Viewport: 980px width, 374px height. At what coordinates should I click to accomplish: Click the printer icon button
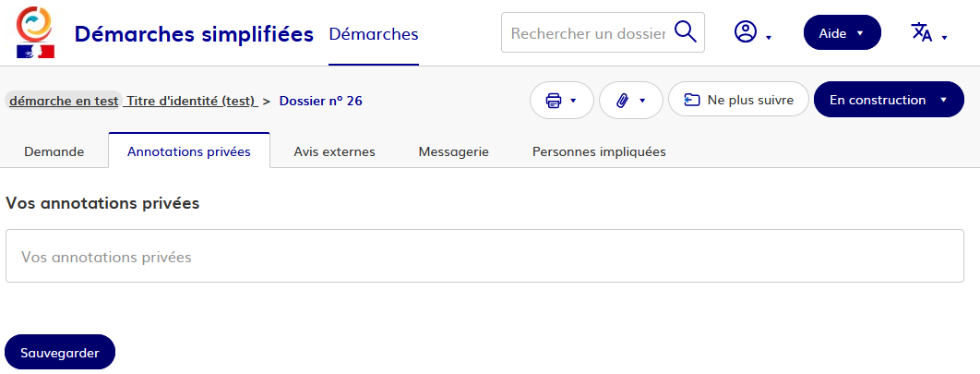pyautogui.click(x=554, y=100)
